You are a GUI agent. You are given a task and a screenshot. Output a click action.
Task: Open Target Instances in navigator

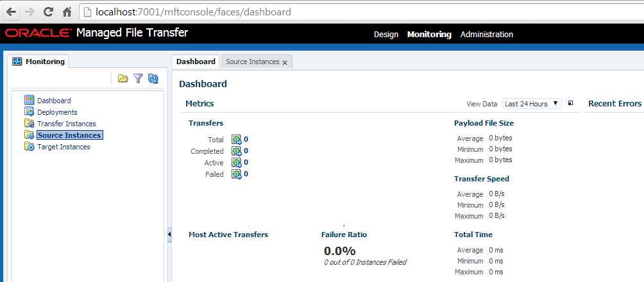[64, 147]
